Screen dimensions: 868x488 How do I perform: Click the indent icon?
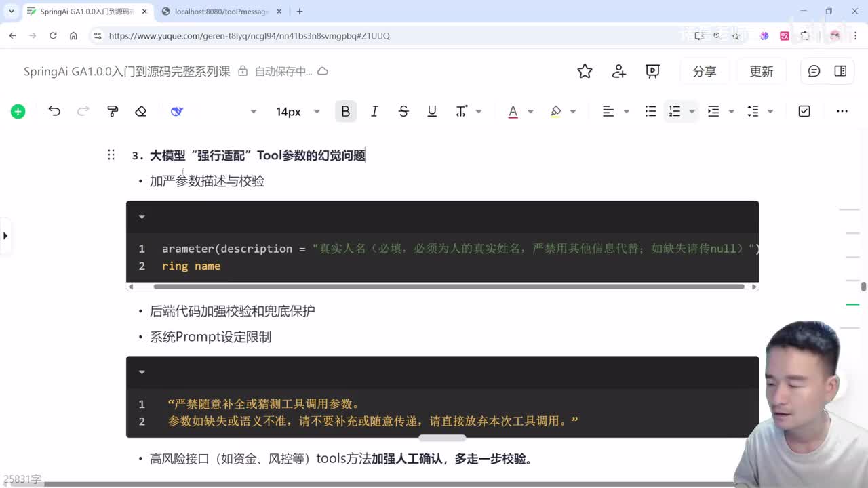click(x=713, y=111)
